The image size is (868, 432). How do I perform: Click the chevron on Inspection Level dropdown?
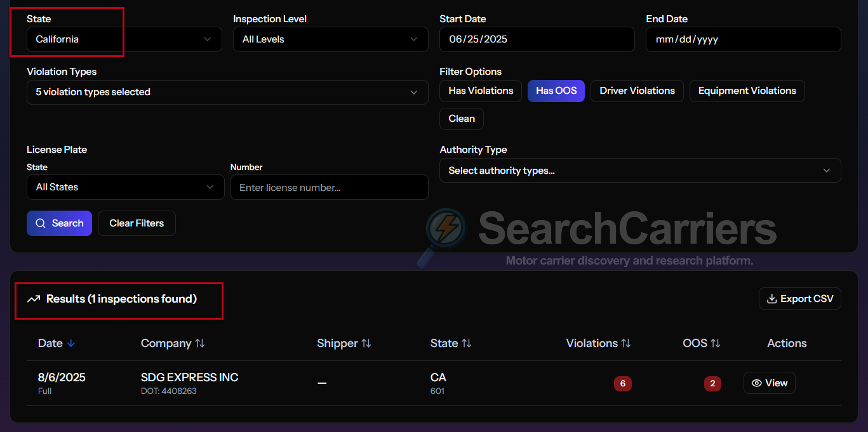click(414, 39)
